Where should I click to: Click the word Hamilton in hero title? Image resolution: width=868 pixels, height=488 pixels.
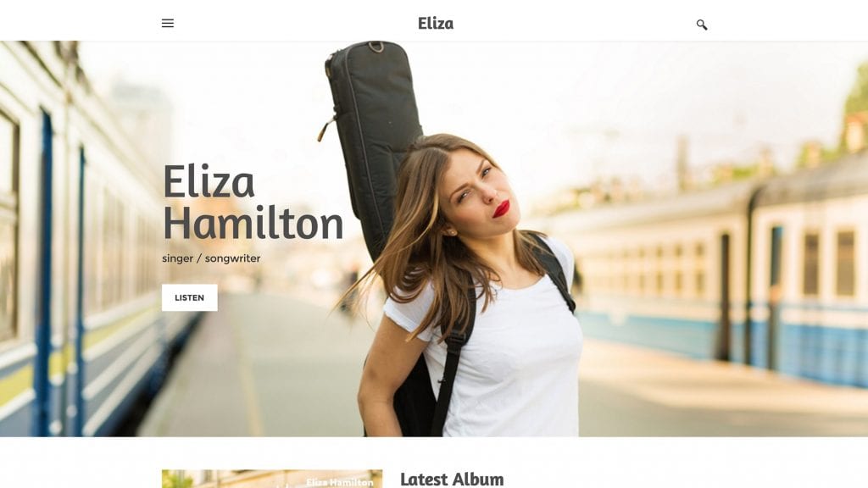point(253,223)
